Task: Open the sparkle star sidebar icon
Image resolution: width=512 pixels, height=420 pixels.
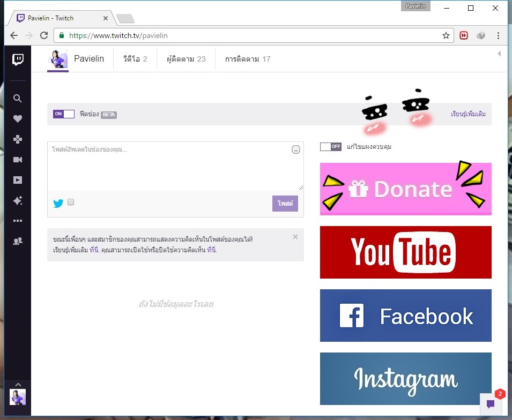Action: pyautogui.click(x=18, y=200)
